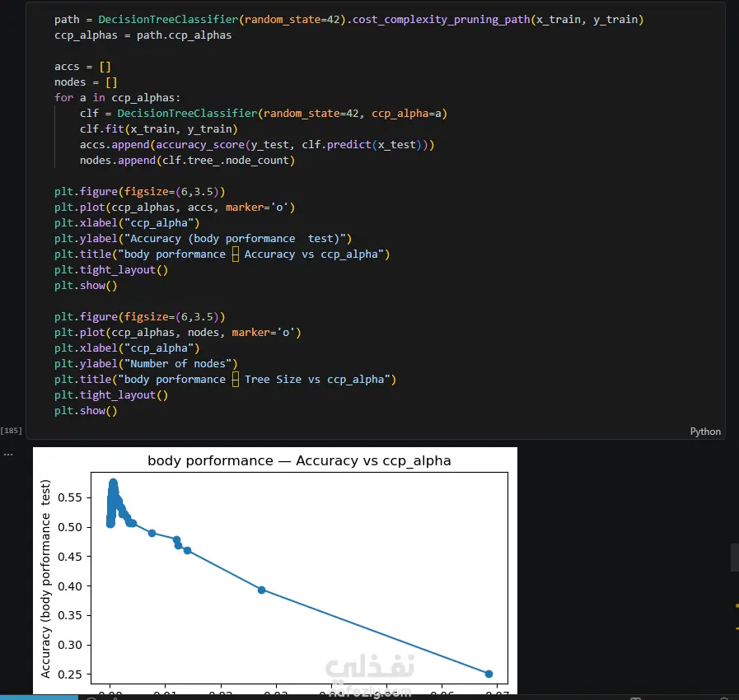The image size is (739, 700).
Task: Click the line plotting ccp_alphas versus accs
Action: point(175,208)
